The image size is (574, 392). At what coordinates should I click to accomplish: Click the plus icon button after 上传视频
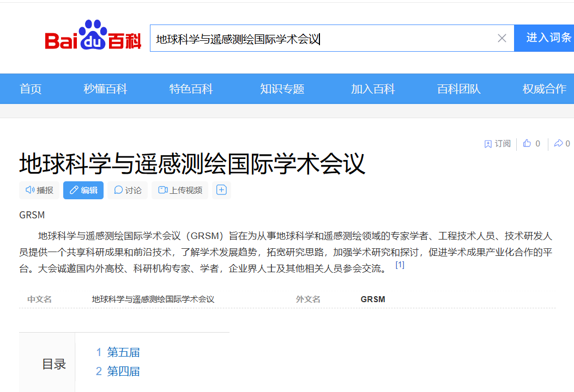coord(221,190)
